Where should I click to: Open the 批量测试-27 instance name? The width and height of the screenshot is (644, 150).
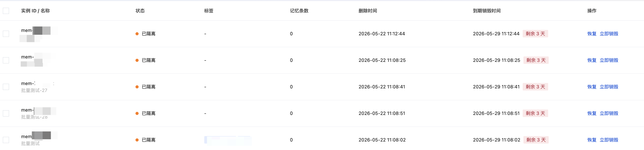tap(34, 90)
